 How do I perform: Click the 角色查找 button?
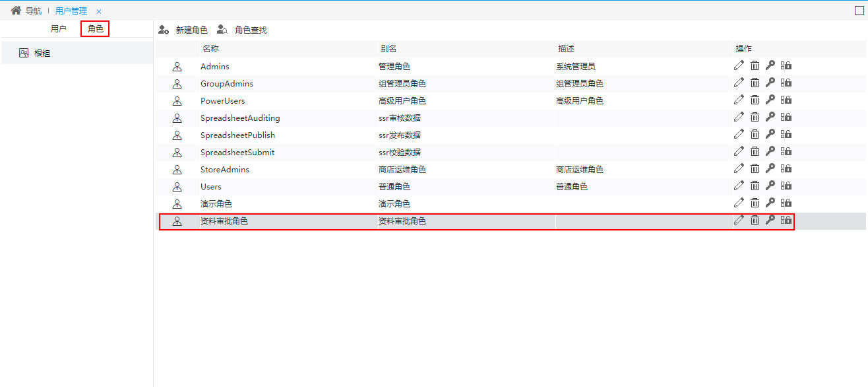(x=242, y=30)
